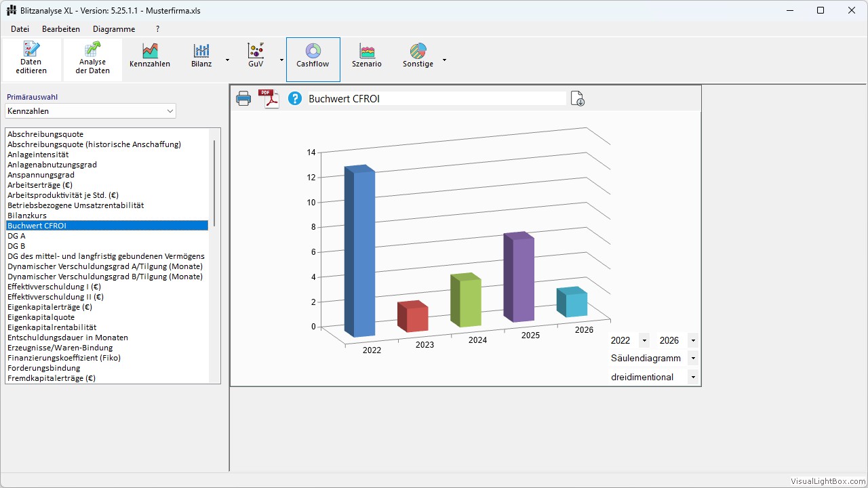Click the Blitzanalyse XL app icon
Image resolution: width=868 pixels, height=488 pixels.
point(12,10)
